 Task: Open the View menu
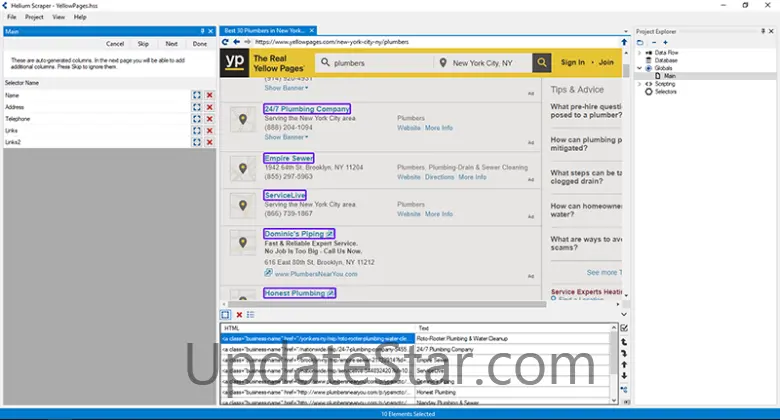[59, 17]
